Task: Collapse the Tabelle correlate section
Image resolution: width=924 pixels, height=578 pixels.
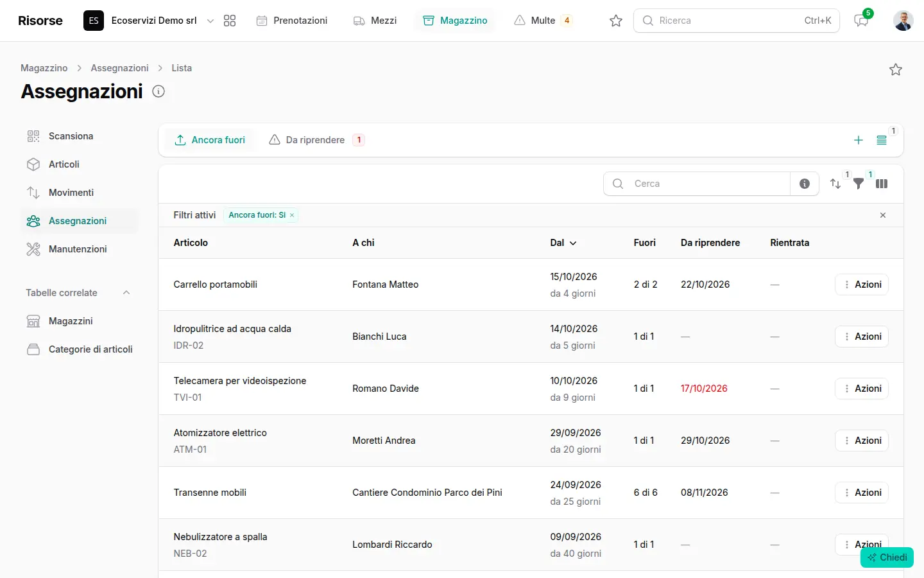Action: (126, 293)
